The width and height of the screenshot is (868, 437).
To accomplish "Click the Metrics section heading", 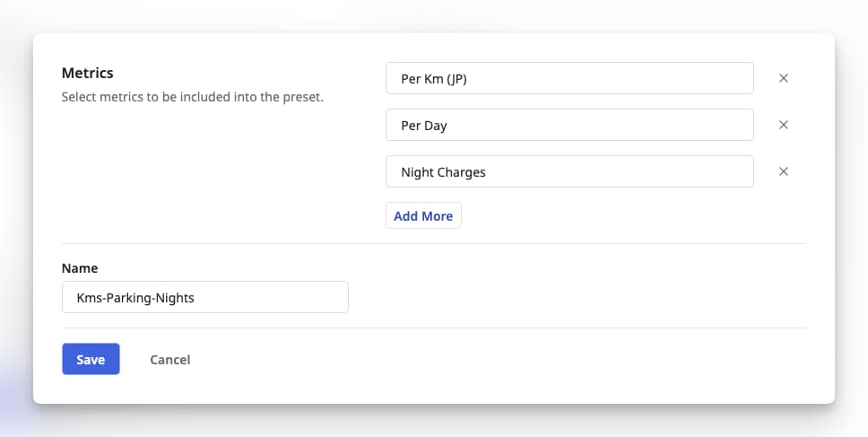I will tap(87, 73).
